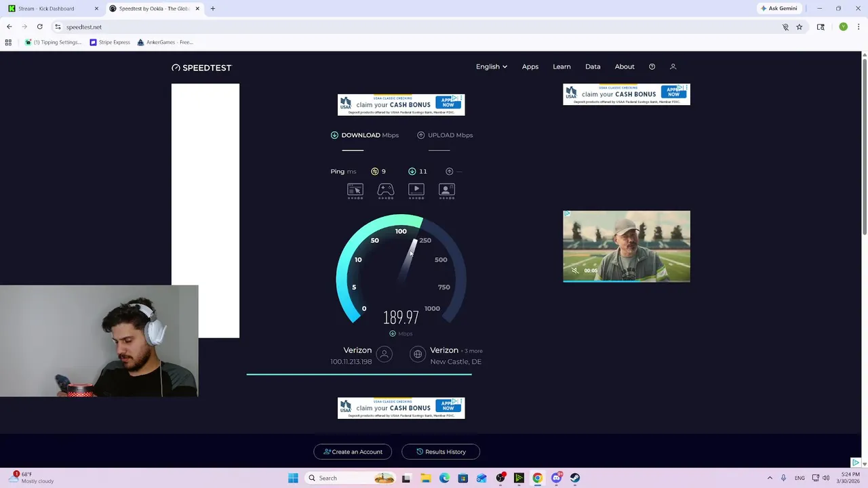
Task: Click the test progress bar
Action: click(359, 373)
